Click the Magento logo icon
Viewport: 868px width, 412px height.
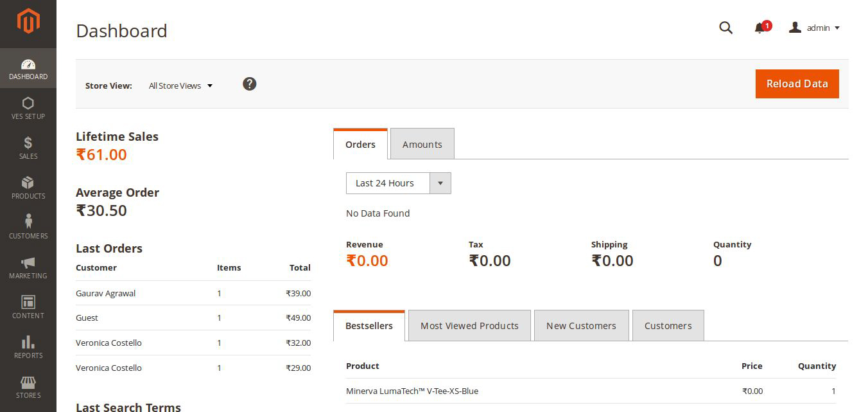point(28,21)
